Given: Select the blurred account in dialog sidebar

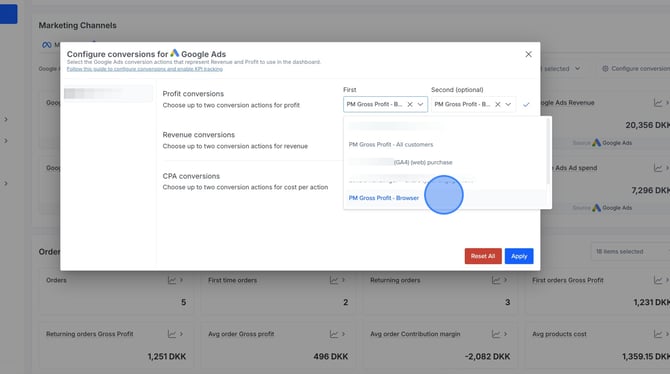Looking at the screenshot, I should [x=108, y=93].
